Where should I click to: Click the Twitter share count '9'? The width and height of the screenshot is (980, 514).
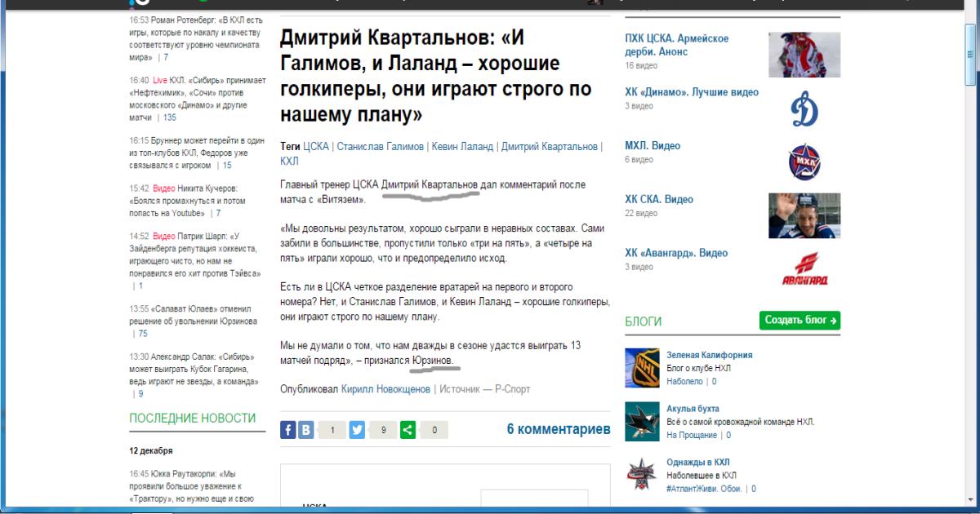coord(383,429)
